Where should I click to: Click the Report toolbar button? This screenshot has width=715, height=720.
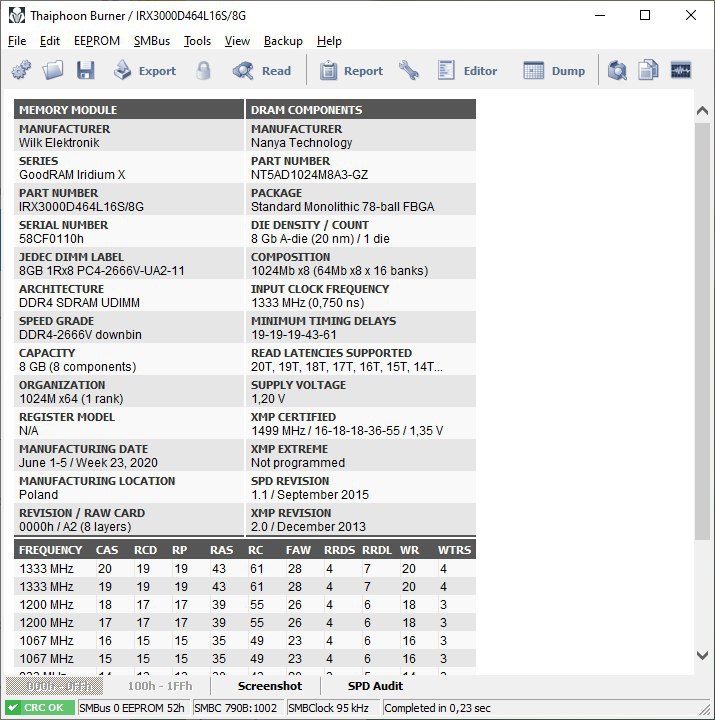coord(351,71)
